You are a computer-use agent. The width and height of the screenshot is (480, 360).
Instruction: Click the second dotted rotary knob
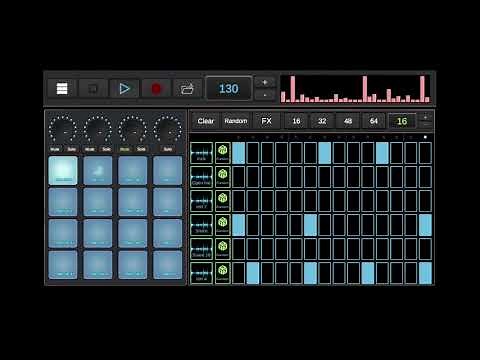point(98,130)
